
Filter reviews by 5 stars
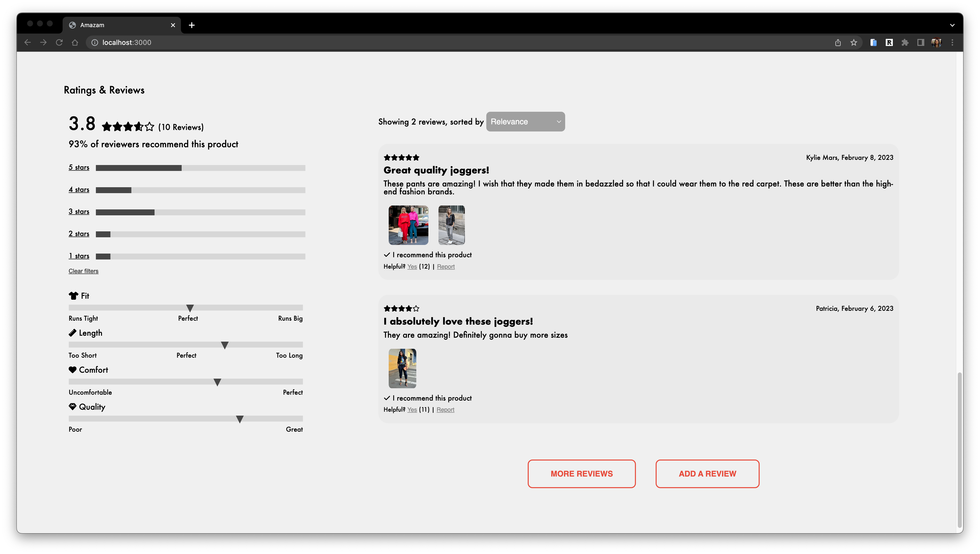coord(79,167)
